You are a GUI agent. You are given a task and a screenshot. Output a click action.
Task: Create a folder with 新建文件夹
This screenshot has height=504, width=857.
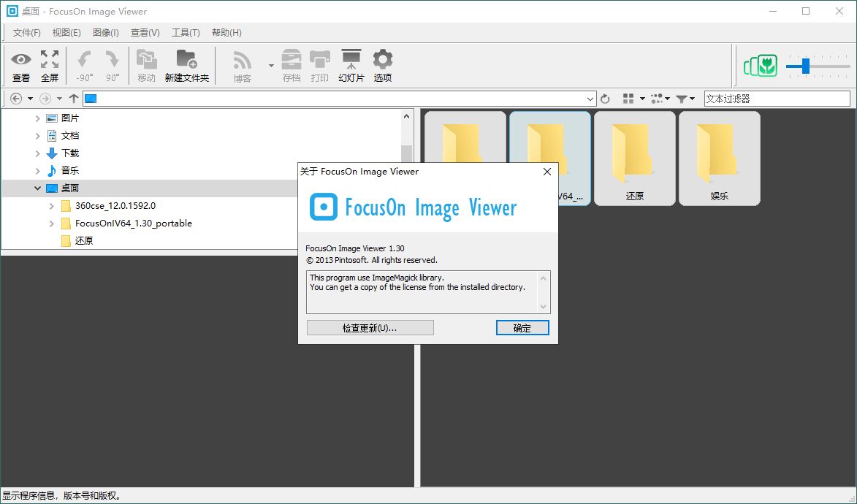(186, 66)
